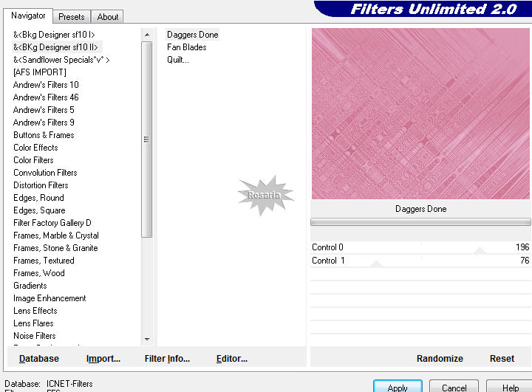Select the &<Bkg Designer sf10 I> category
This screenshot has height=392, width=532.
click(x=54, y=35)
